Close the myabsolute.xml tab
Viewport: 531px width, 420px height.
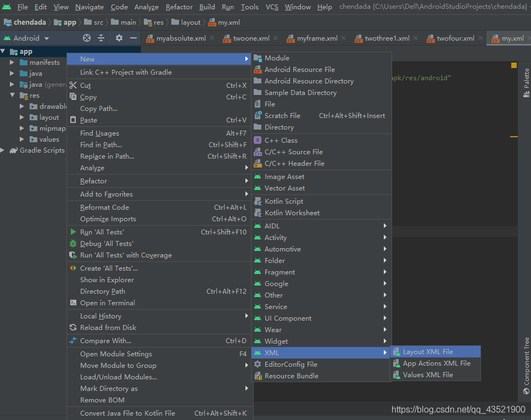pos(212,38)
